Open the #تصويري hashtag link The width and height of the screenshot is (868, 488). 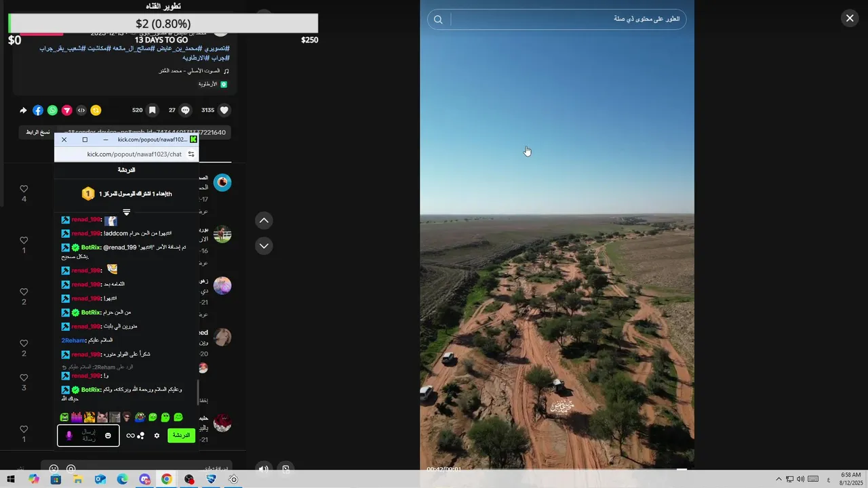tap(216, 49)
